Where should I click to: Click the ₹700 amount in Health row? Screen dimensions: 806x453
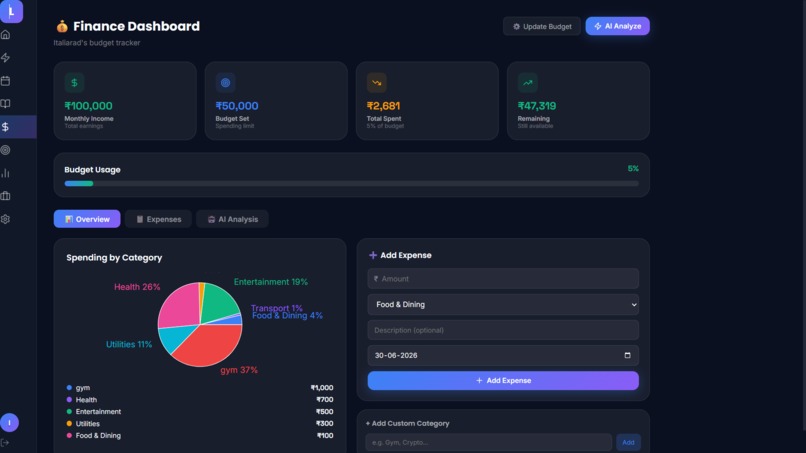coord(325,400)
